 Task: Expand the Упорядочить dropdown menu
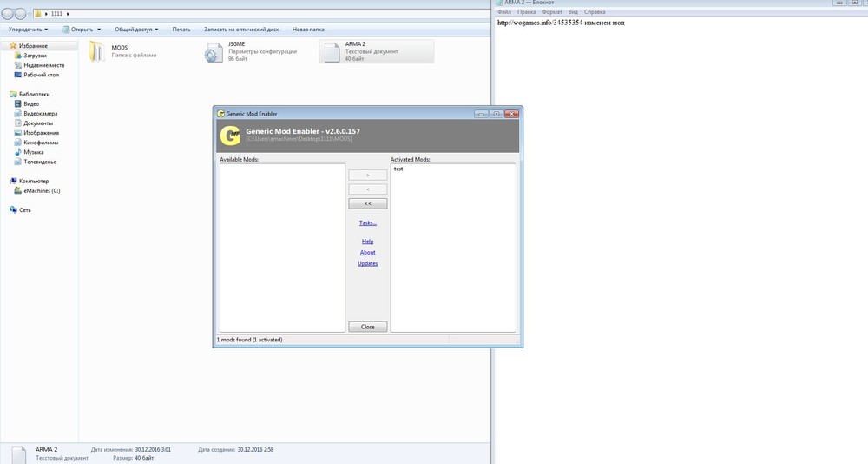29,30
